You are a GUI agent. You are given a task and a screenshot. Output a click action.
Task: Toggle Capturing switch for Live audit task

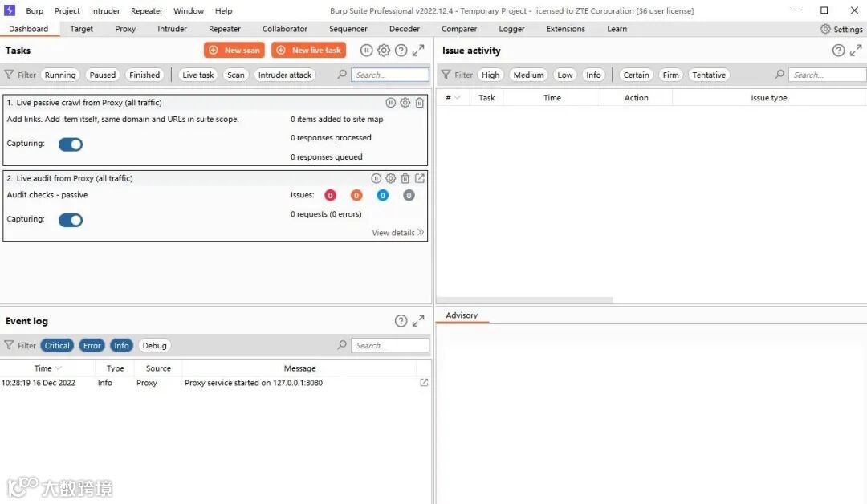click(70, 220)
